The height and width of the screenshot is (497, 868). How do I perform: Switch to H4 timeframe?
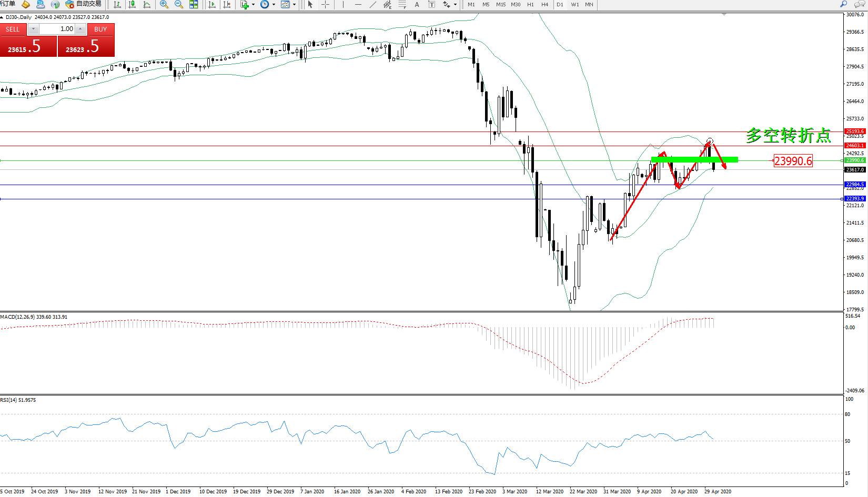(x=545, y=5)
